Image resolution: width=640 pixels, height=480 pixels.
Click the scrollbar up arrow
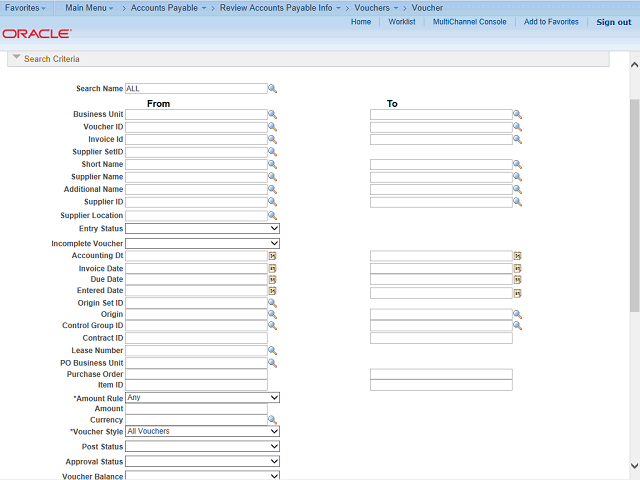(634, 64)
